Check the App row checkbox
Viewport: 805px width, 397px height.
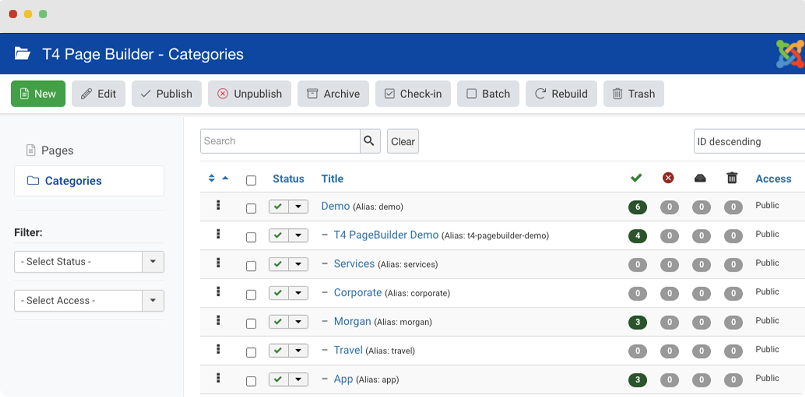[251, 381]
